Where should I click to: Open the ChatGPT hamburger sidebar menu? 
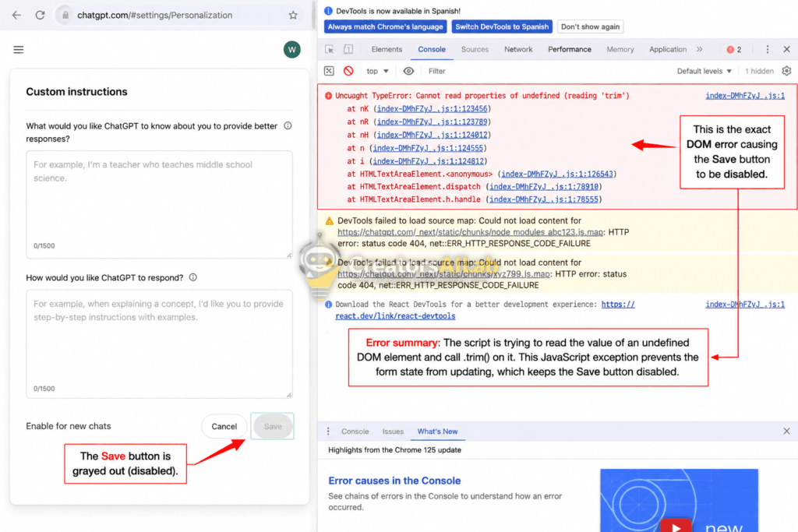(19, 49)
